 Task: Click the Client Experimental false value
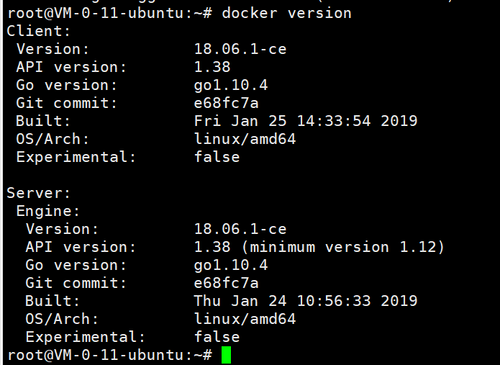coord(217,157)
